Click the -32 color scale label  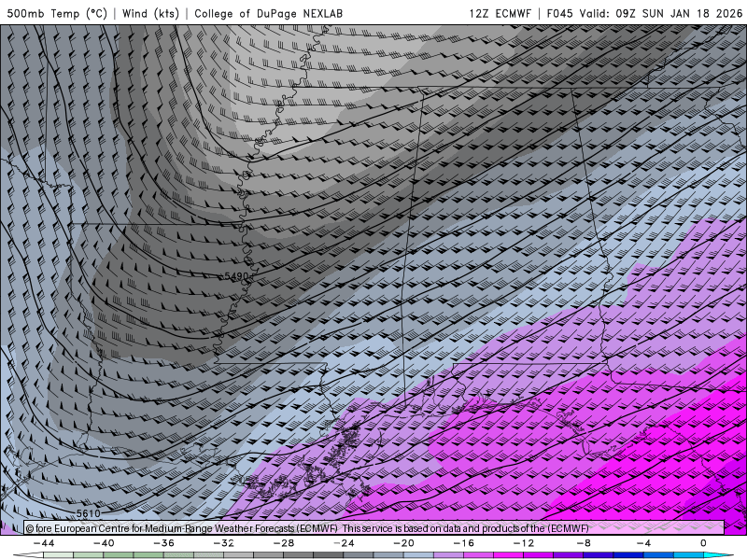click(x=223, y=543)
